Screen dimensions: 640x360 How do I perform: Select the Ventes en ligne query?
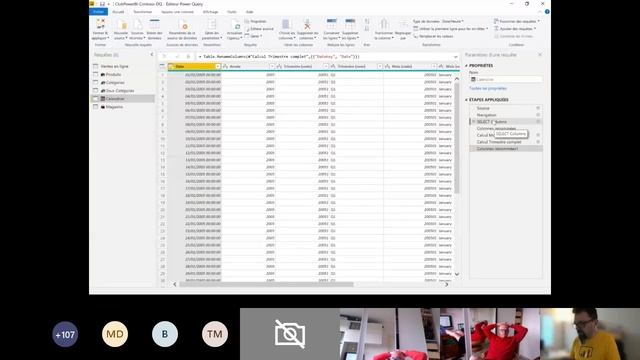pos(122,66)
